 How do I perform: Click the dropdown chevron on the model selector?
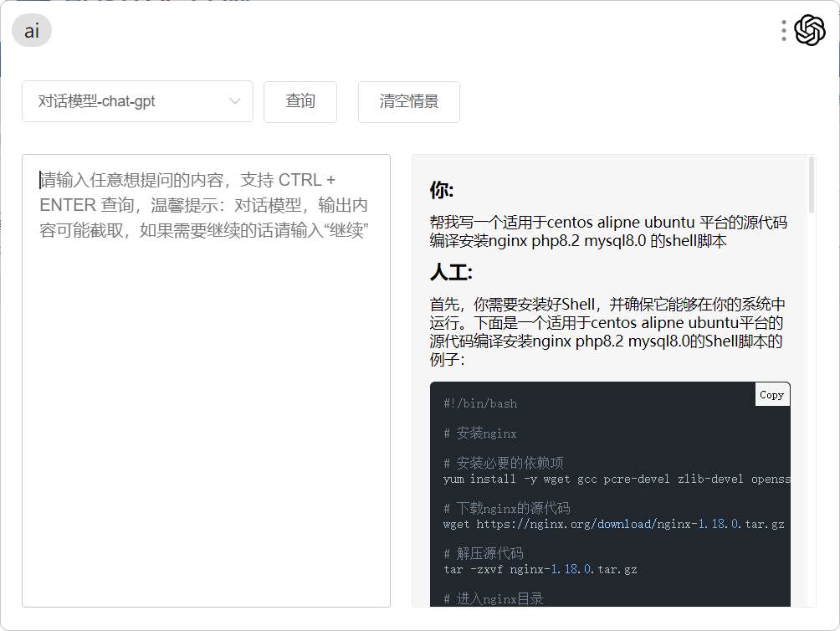tap(235, 100)
